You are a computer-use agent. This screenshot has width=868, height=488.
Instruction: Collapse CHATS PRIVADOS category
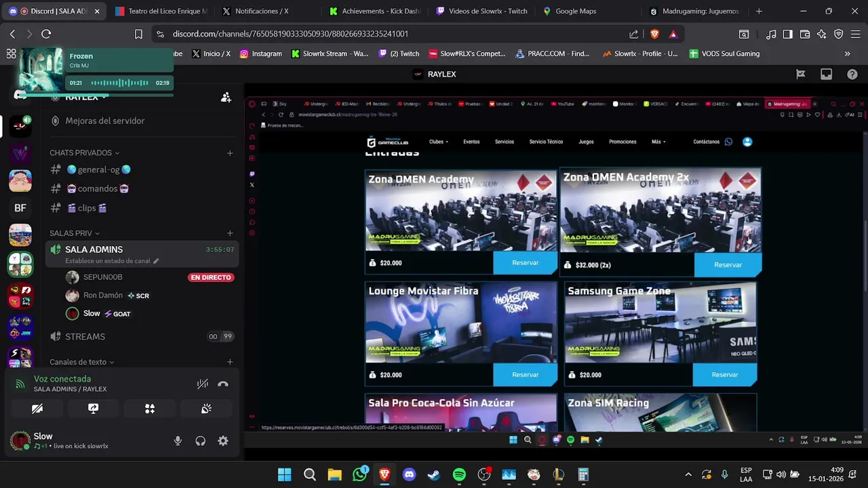[x=84, y=153]
